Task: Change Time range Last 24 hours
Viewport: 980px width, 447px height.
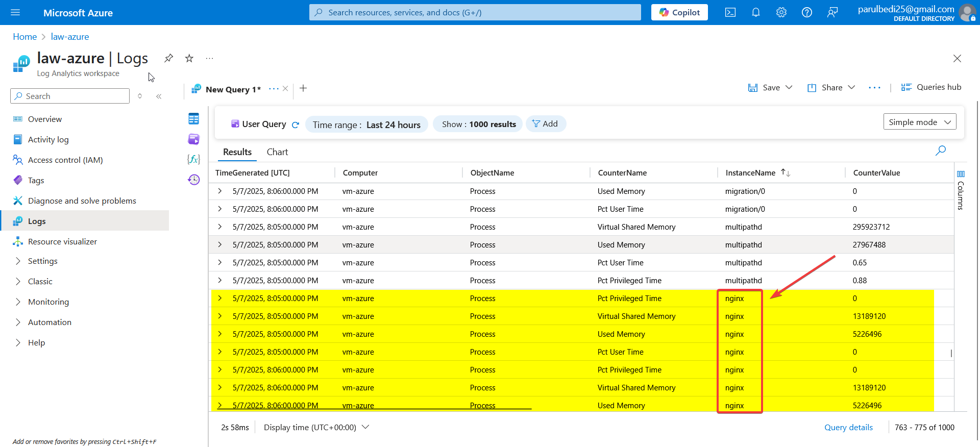Action: click(366, 125)
